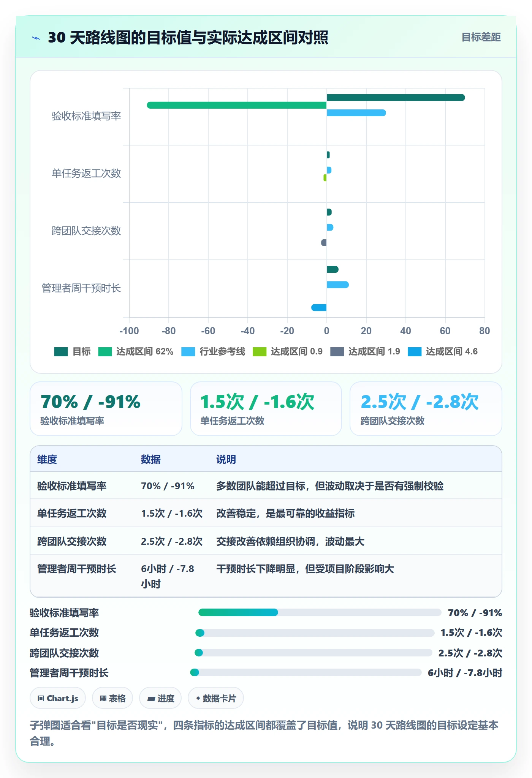
Task: Toggle the 行业参考线 legend item
Action: 213,352
